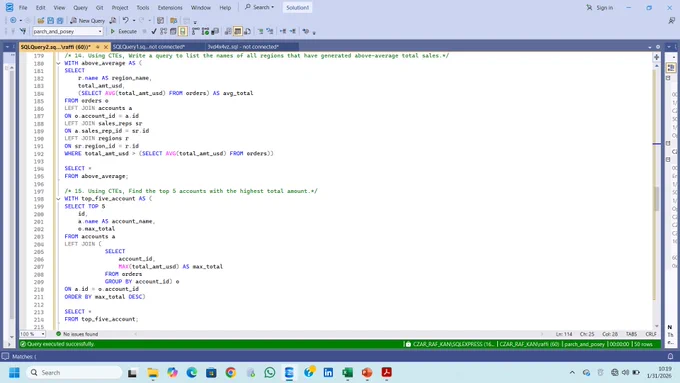Click the 50 rows status bar entry

pyautogui.click(x=643, y=344)
